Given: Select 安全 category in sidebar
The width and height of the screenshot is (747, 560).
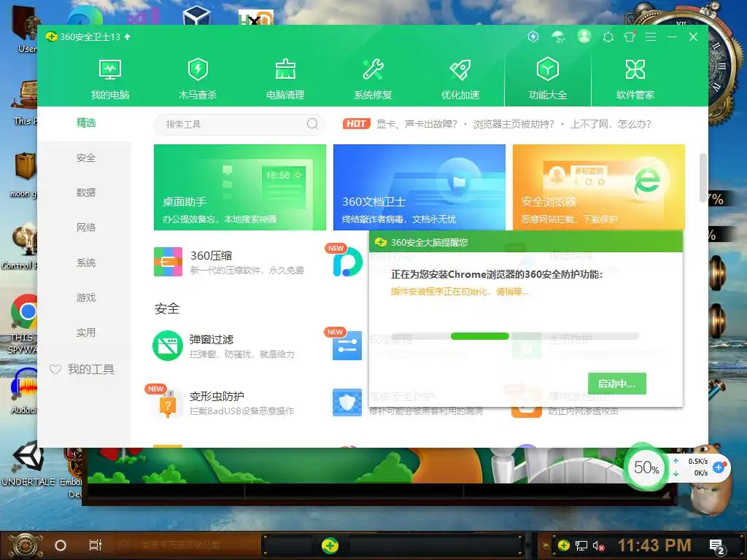Looking at the screenshot, I should pos(86,157).
